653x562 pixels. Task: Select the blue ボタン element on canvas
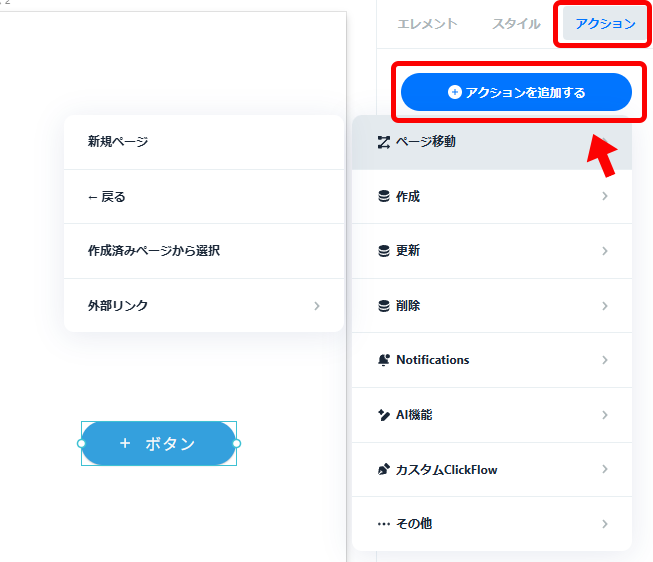[159, 443]
